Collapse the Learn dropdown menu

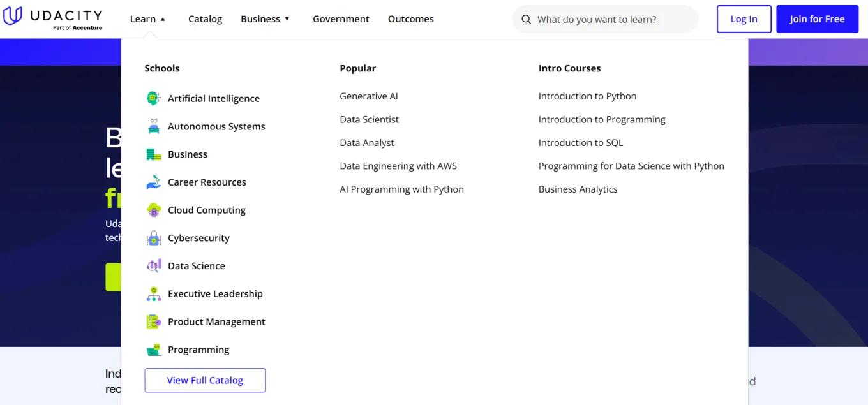(x=147, y=19)
